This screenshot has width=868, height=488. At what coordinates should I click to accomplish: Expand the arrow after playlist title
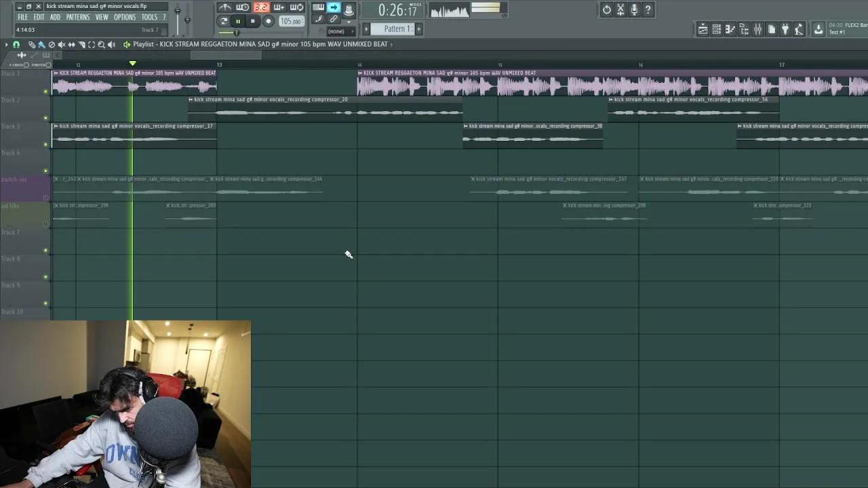[391, 44]
